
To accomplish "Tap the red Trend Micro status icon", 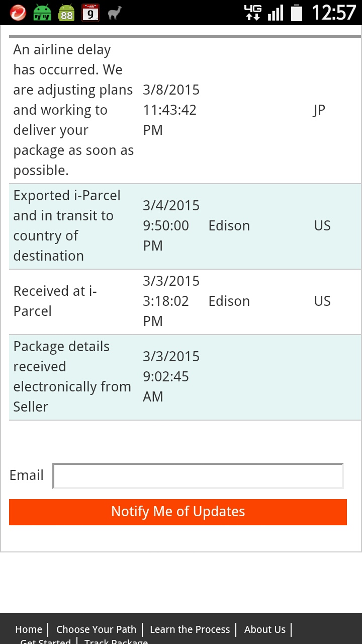I will point(18,13).
